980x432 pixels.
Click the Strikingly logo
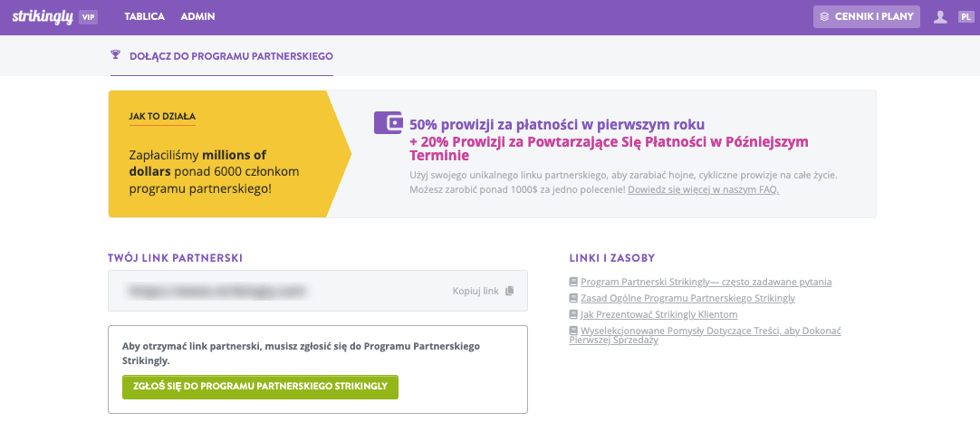point(43,17)
